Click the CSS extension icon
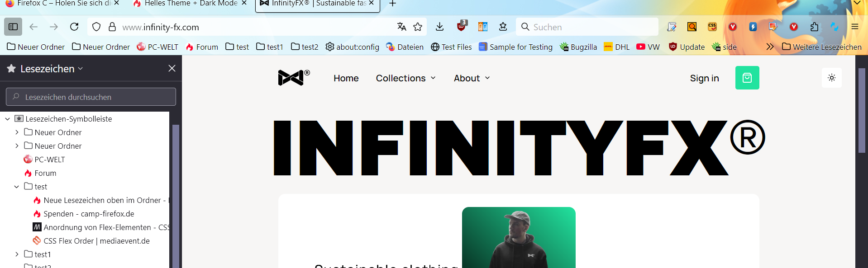The height and width of the screenshot is (268, 868). tap(712, 27)
